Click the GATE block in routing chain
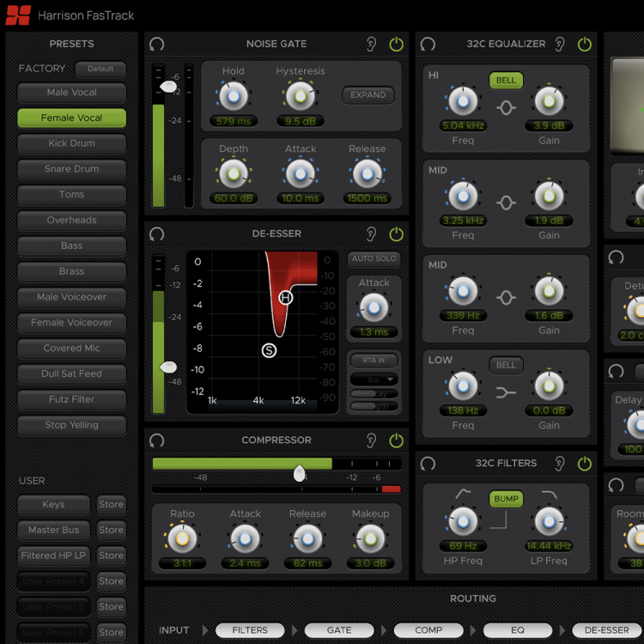Screen dimensions: 644x644 [339, 630]
